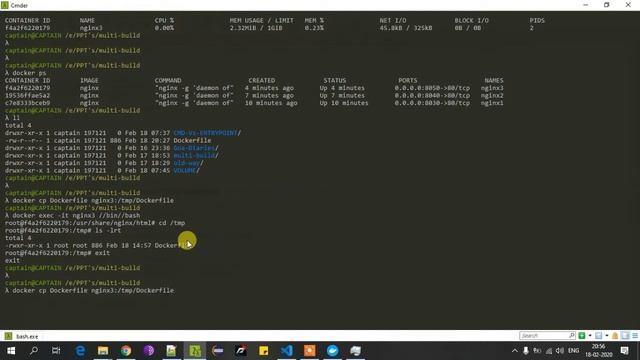Switch to Google Chrome on the taskbar
Viewport: 640px width, 360px height.
[126, 351]
